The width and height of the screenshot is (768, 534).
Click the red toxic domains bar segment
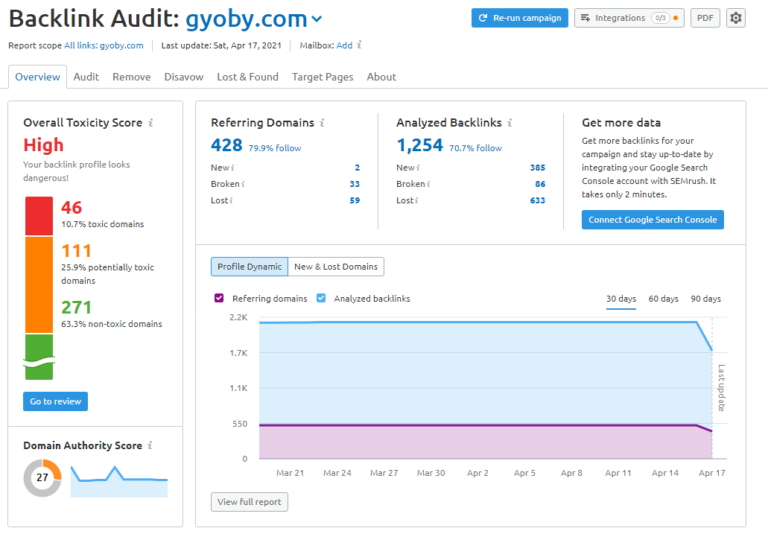tap(39, 216)
